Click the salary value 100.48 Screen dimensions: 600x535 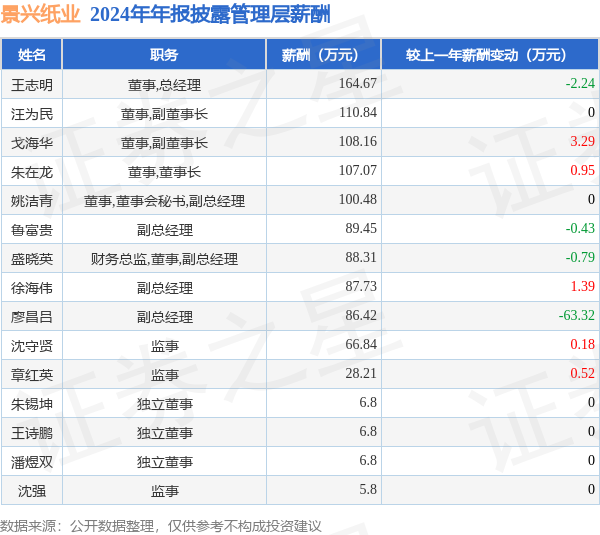coord(358,199)
